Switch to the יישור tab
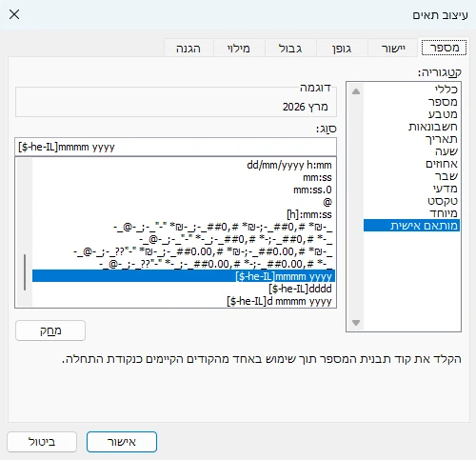Viewport: 476px width, 460px height. 393,49
